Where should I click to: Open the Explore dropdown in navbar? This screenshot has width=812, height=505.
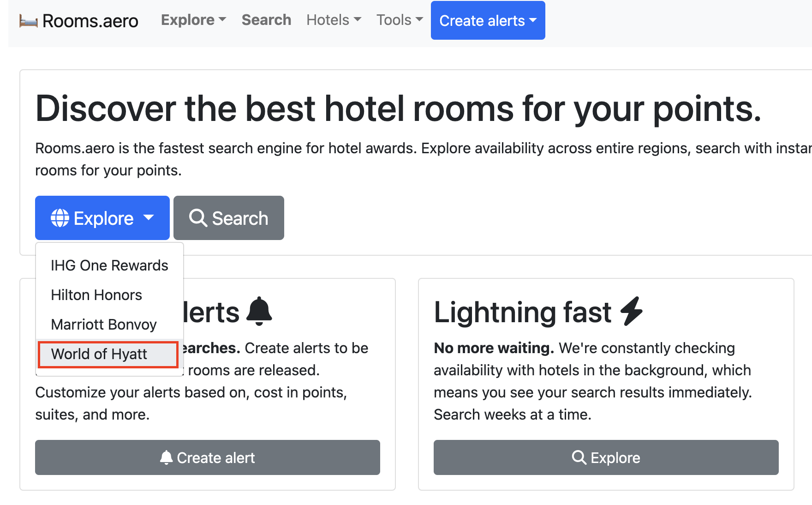193,20
